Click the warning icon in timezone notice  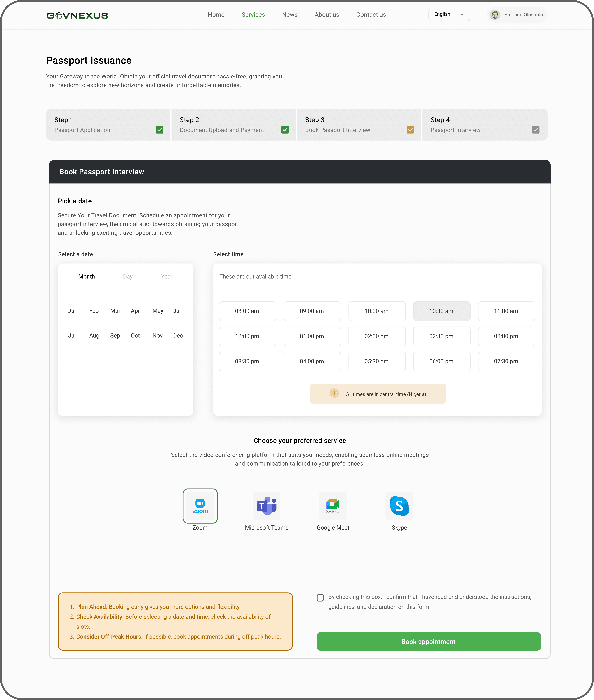[x=334, y=393]
